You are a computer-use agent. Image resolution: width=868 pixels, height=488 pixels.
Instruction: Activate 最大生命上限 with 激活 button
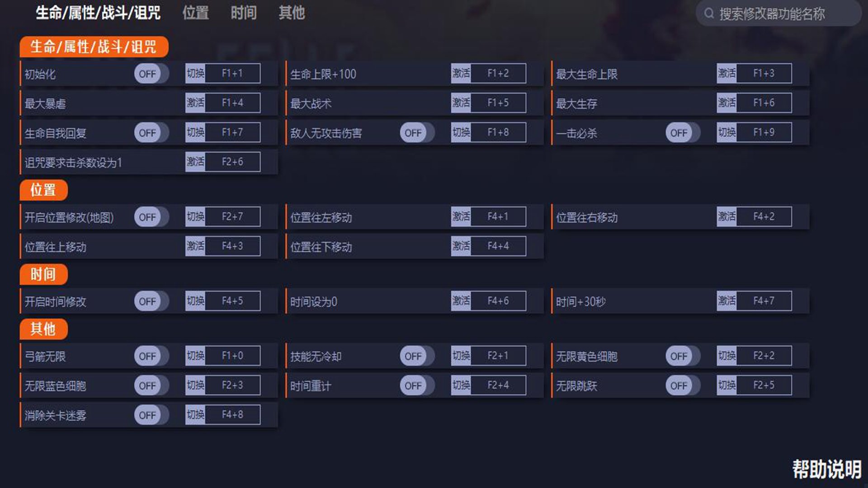[726, 73]
